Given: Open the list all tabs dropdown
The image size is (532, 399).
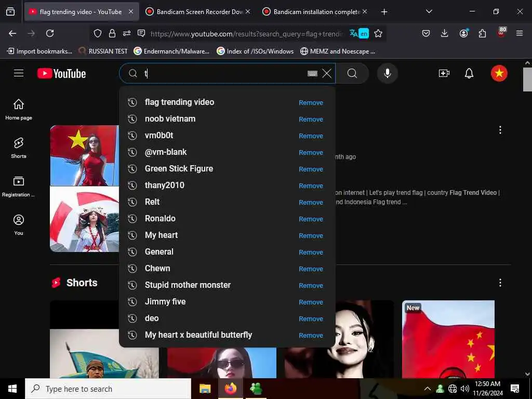Looking at the screenshot, I should [x=429, y=11].
